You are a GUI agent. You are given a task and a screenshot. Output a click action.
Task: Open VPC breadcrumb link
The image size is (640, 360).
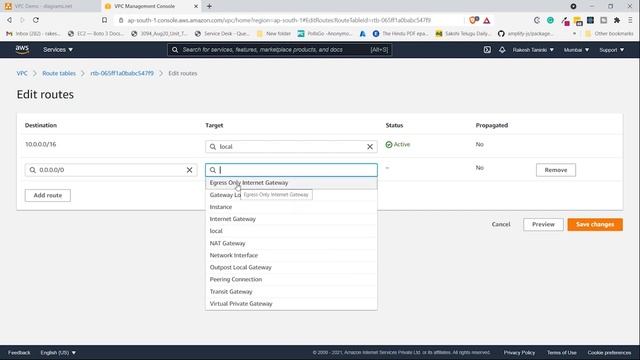coord(22,73)
